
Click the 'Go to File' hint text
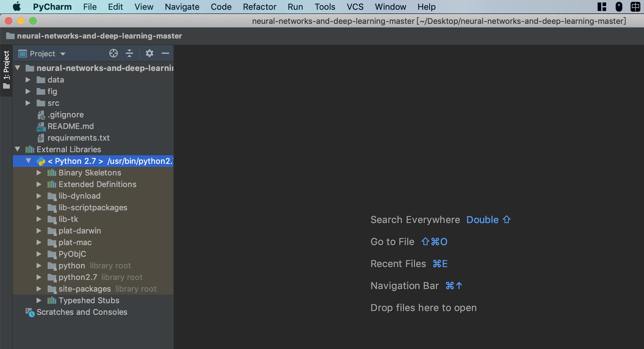[392, 242]
